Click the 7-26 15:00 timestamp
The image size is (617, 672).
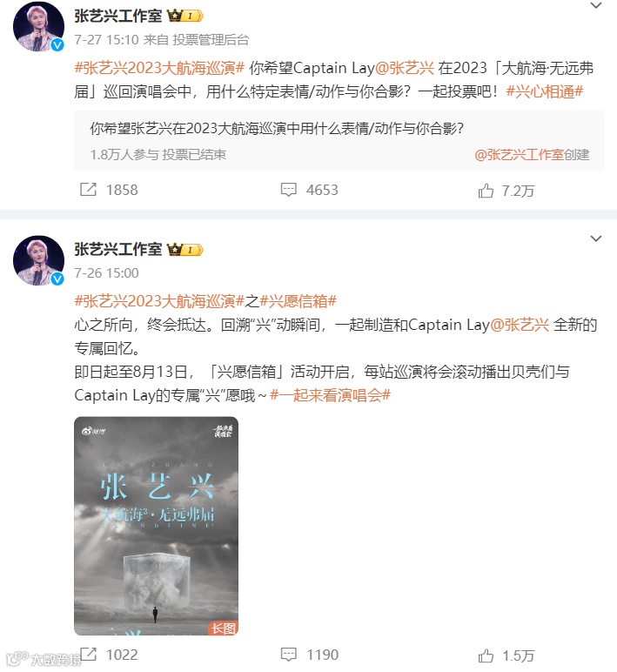(107, 273)
